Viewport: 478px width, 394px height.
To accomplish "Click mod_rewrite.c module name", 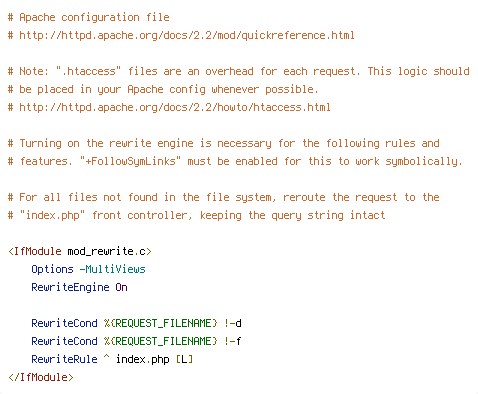I will pyautogui.click(x=107, y=251).
